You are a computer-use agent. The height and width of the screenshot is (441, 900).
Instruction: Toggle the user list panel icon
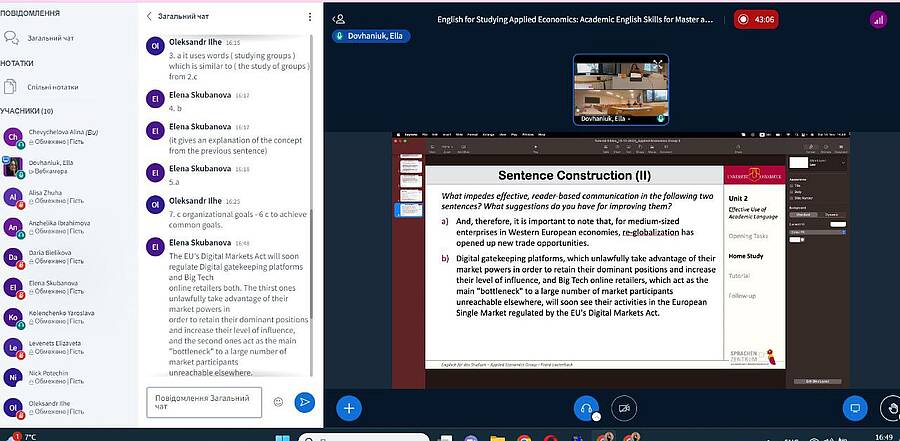pyautogui.click(x=339, y=19)
